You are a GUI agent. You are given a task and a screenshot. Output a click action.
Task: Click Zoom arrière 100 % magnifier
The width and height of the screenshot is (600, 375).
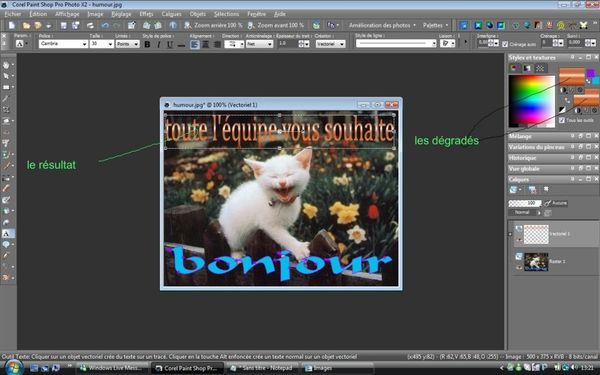[x=214, y=25]
